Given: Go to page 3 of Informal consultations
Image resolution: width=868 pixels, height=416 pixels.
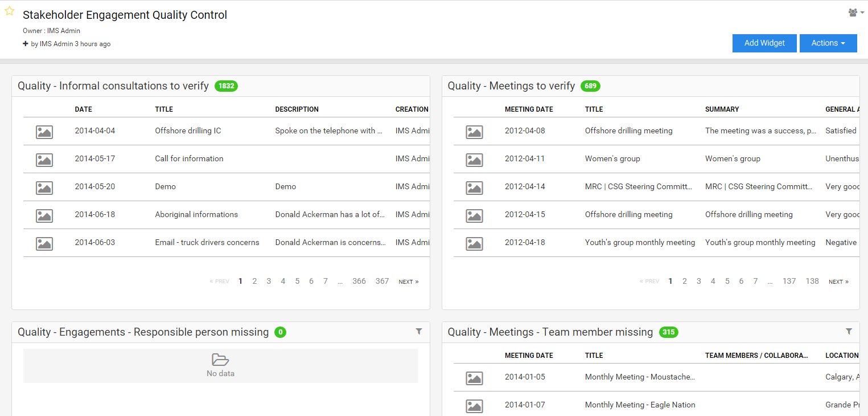Looking at the screenshot, I should (269, 282).
